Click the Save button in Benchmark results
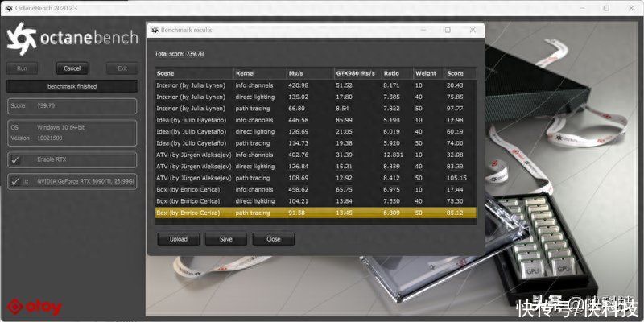This screenshot has height=322, width=644. [226, 239]
